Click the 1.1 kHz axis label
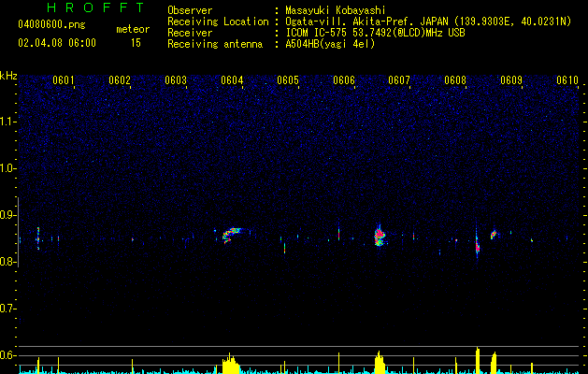 click(7, 122)
